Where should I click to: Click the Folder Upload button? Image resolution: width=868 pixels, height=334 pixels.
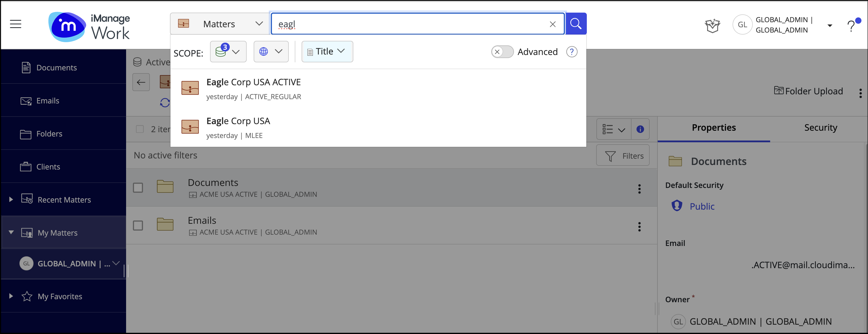pos(808,91)
